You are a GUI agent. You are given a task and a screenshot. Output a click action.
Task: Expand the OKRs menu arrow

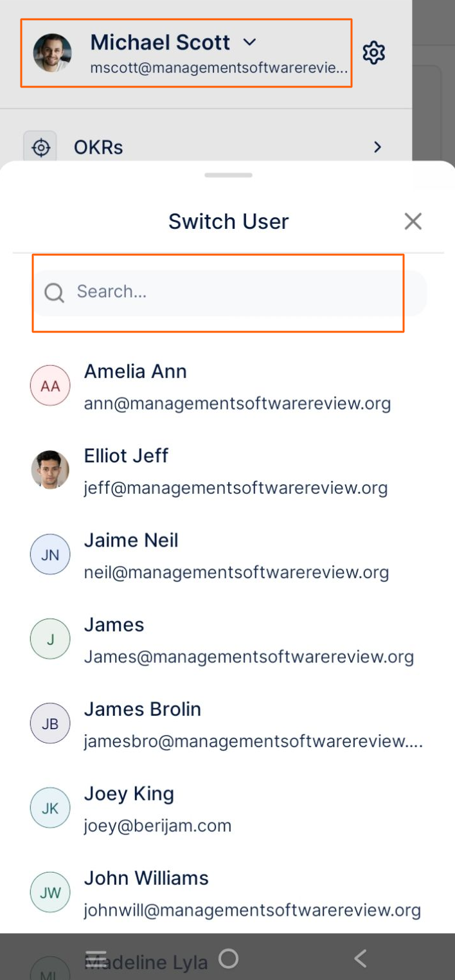378,147
